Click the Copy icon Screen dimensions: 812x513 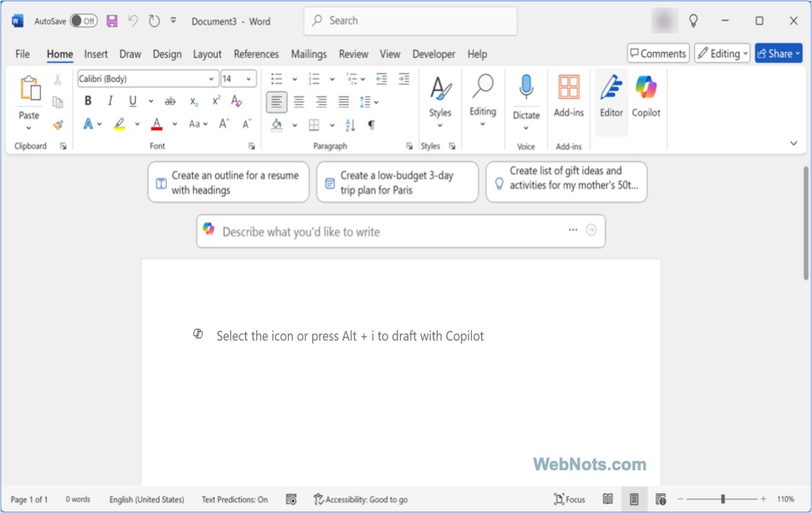pos(57,102)
